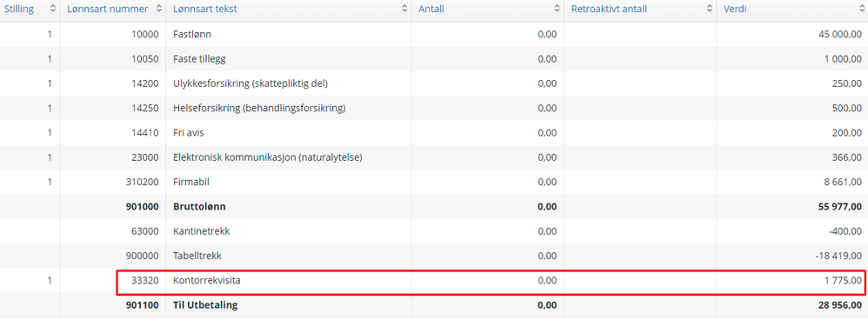Click lønnsart number 14410

(145, 133)
